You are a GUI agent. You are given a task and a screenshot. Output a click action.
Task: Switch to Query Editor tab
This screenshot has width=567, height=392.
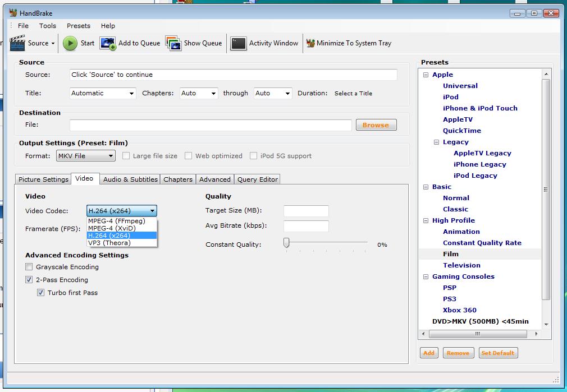[258, 179]
